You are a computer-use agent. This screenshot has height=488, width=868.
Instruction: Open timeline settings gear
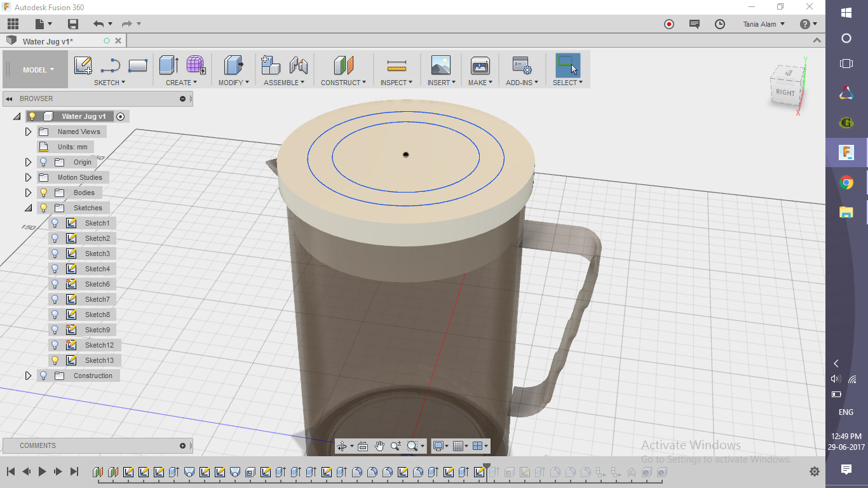[815, 471]
